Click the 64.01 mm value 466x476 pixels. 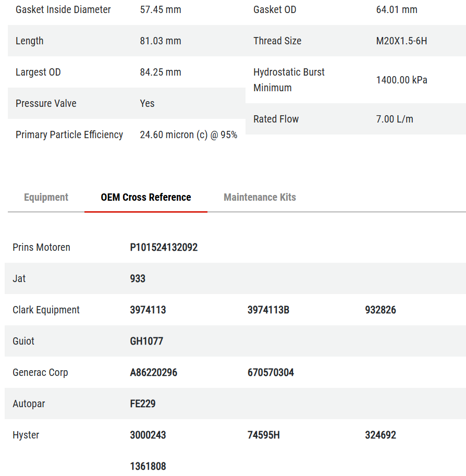tap(397, 10)
